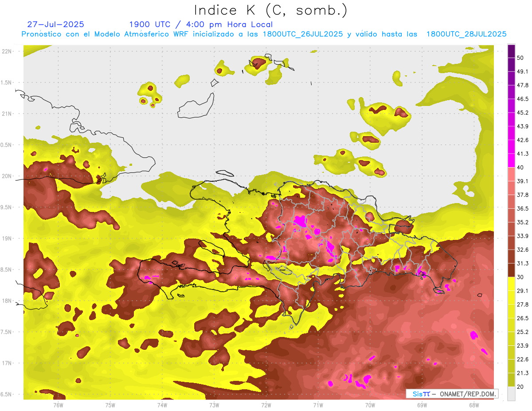532x411 pixels.
Task: Click the 'Indice K (C, somb.)' title
Action: (271, 10)
